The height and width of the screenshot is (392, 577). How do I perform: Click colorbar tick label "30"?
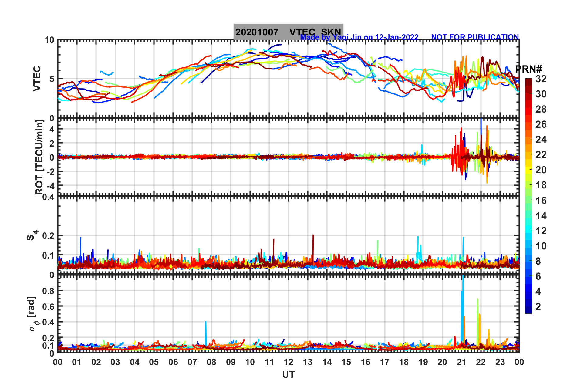541,94
